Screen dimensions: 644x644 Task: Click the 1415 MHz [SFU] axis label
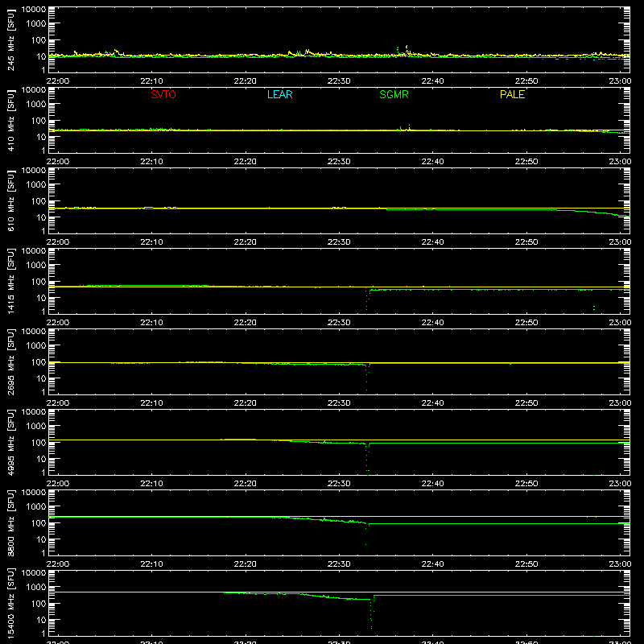coord(10,281)
